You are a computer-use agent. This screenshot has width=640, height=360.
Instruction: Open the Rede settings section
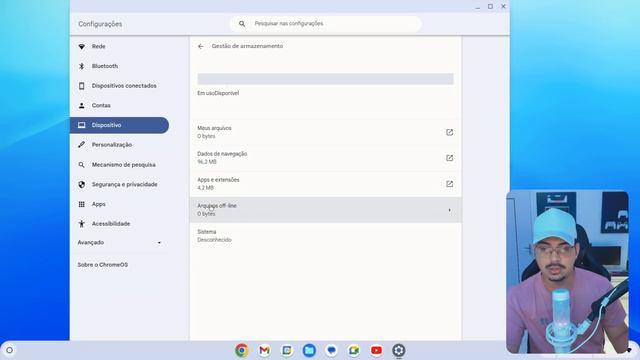tap(98, 47)
